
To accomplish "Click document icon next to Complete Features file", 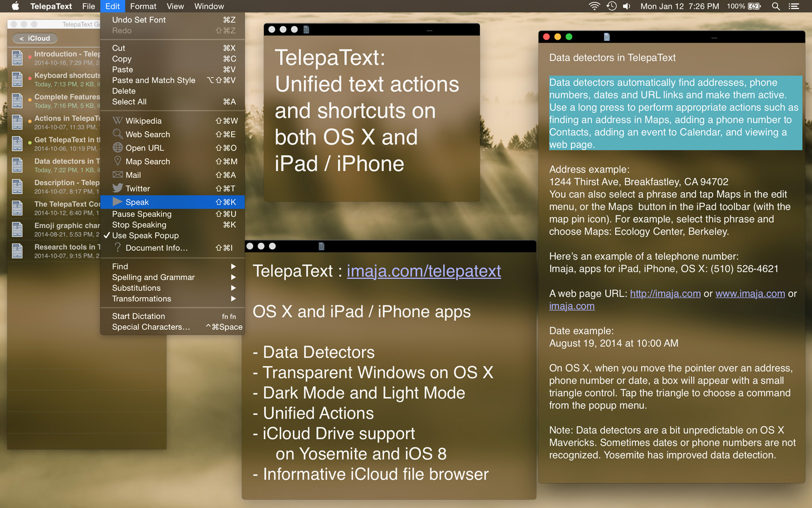I will [17, 101].
